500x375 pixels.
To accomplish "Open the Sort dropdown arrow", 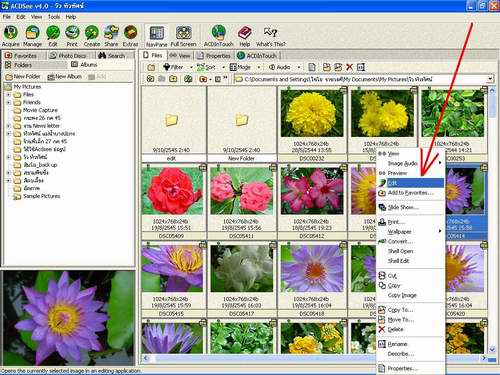I will coord(223,67).
